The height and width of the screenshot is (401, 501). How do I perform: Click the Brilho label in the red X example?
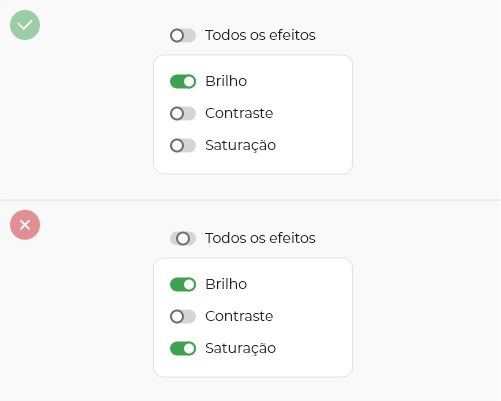coord(226,284)
